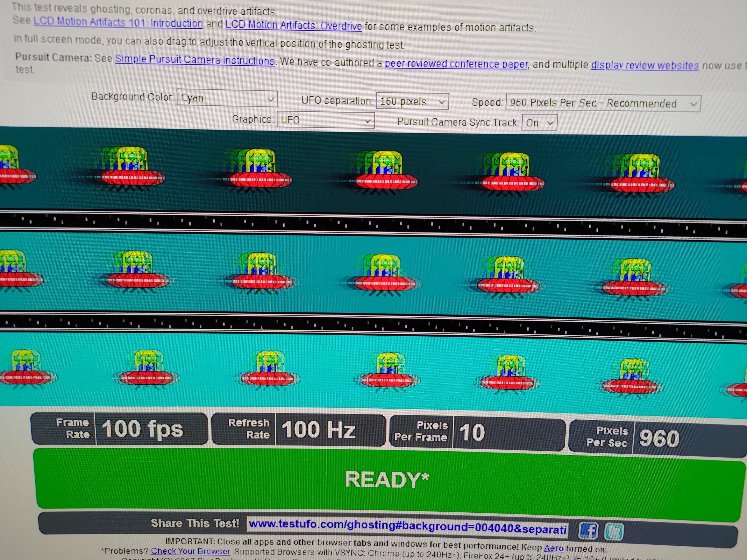Open the Background Color dropdown
This screenshot has height=560, width=747.
pyautogui.click(x=227, y=98)
